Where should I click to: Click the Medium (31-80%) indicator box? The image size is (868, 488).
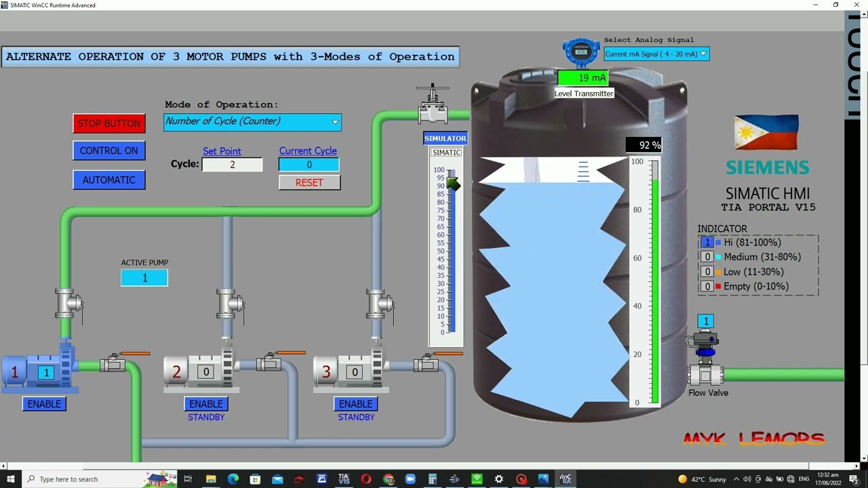[x=707, y=257]
